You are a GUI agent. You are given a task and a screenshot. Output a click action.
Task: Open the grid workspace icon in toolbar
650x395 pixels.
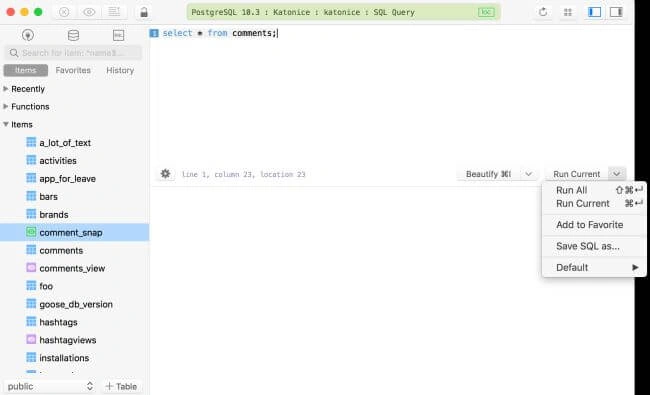[x=568, y=12]
